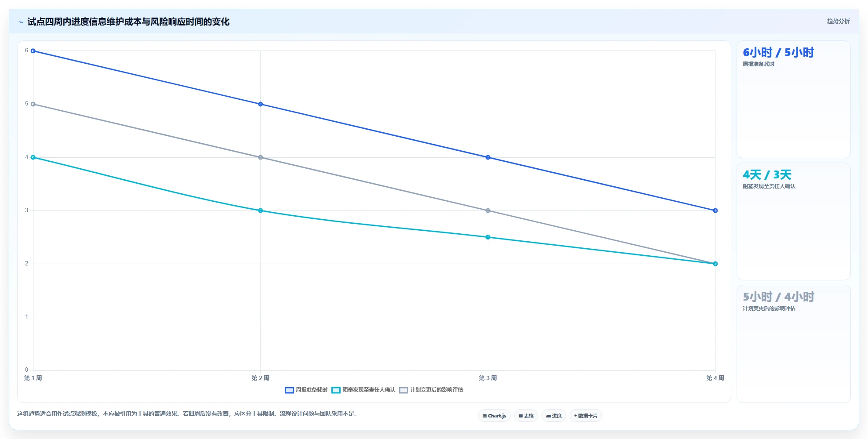Click the chart title 试点四周内进度信息维护成本与风险响应时间的变化

point(128,22)
